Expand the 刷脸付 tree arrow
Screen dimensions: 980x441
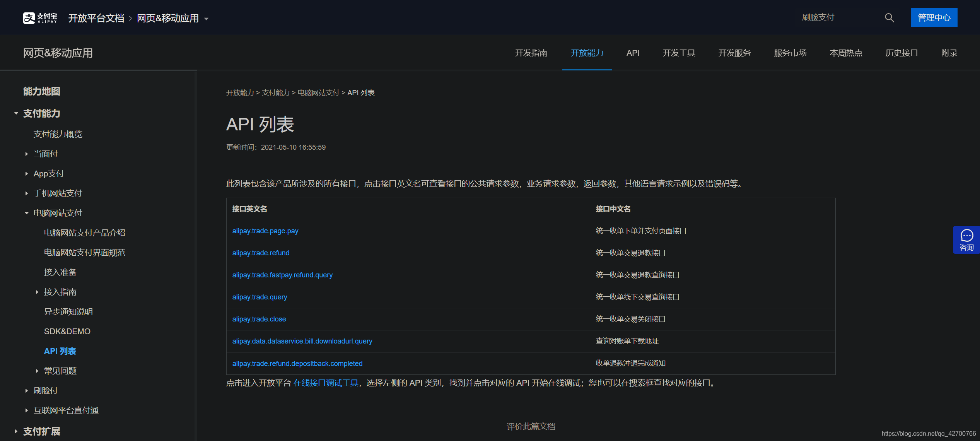coord(26,391)
